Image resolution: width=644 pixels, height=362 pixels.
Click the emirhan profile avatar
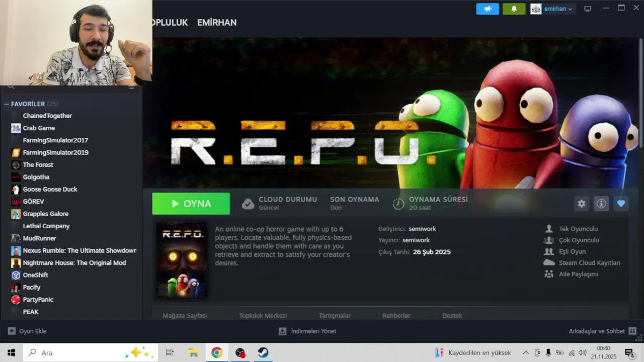point(536,9)
